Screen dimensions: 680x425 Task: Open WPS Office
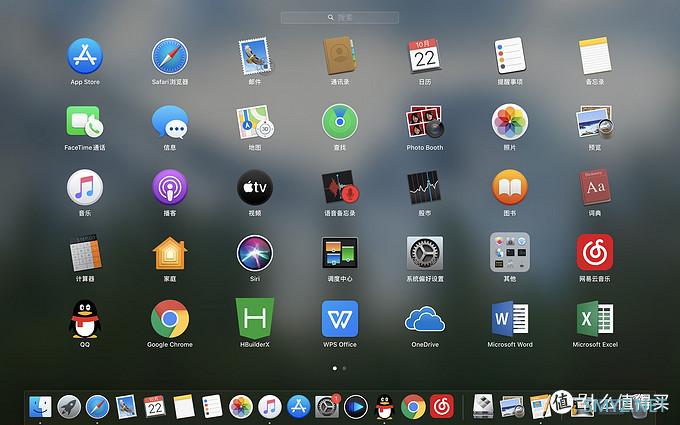[340, 319]
